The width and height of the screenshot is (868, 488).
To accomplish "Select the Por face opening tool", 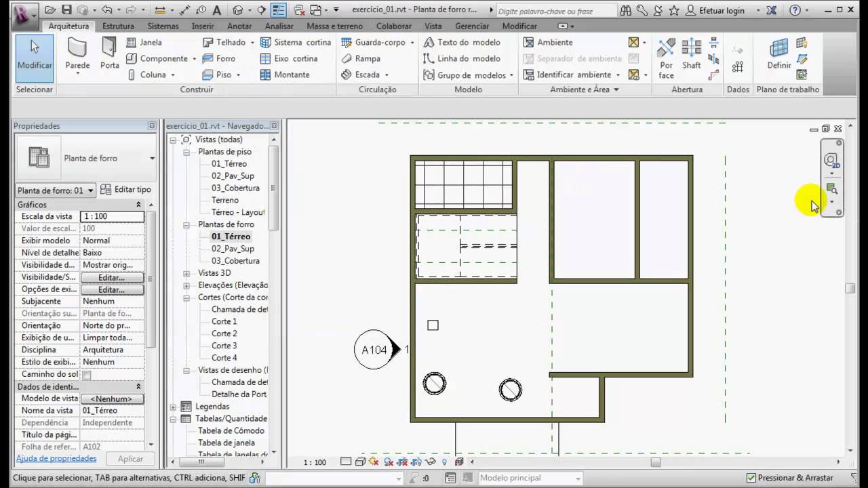I will (667, 58).
